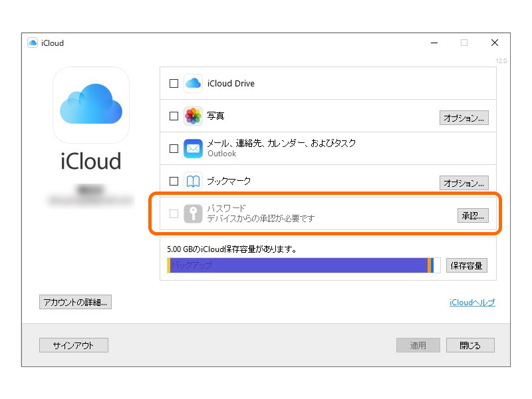Open アカウントの詳細 settings
532x399 pixels.
75,302
